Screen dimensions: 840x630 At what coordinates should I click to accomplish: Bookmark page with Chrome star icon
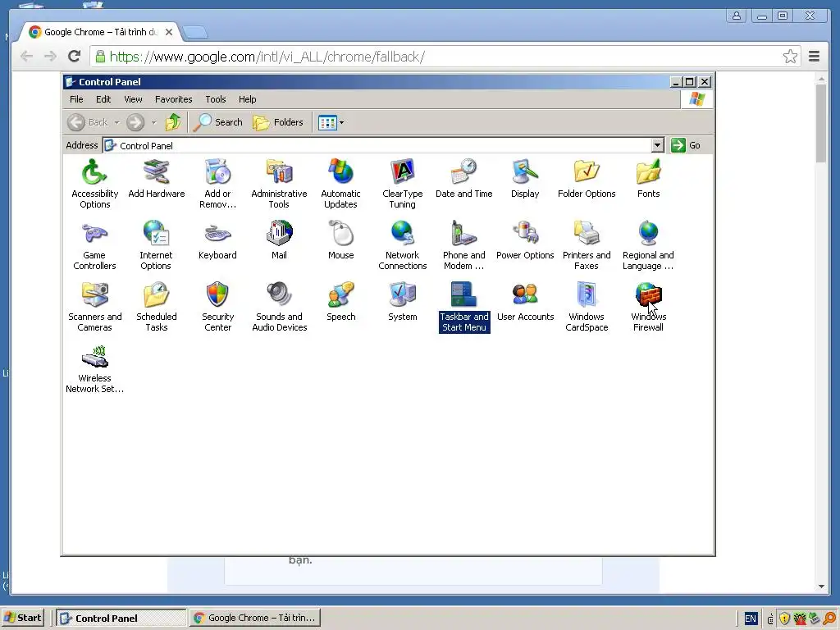790,57
